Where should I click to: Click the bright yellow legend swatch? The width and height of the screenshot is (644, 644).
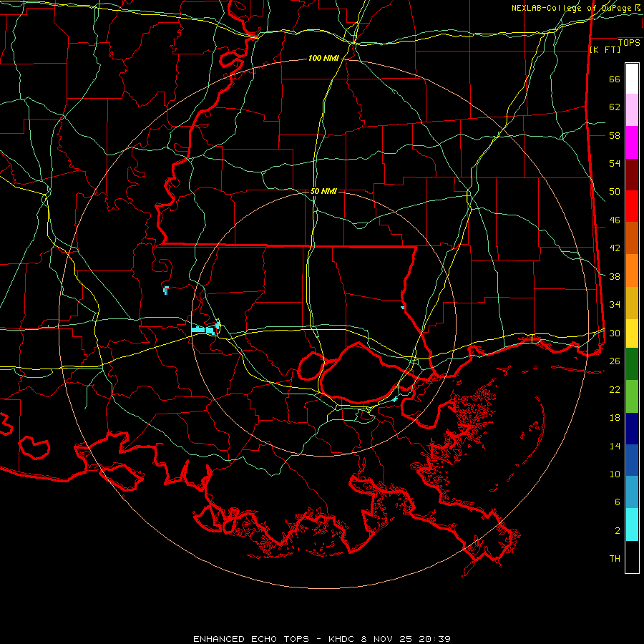pyautogui.click(x=632, y=333)
